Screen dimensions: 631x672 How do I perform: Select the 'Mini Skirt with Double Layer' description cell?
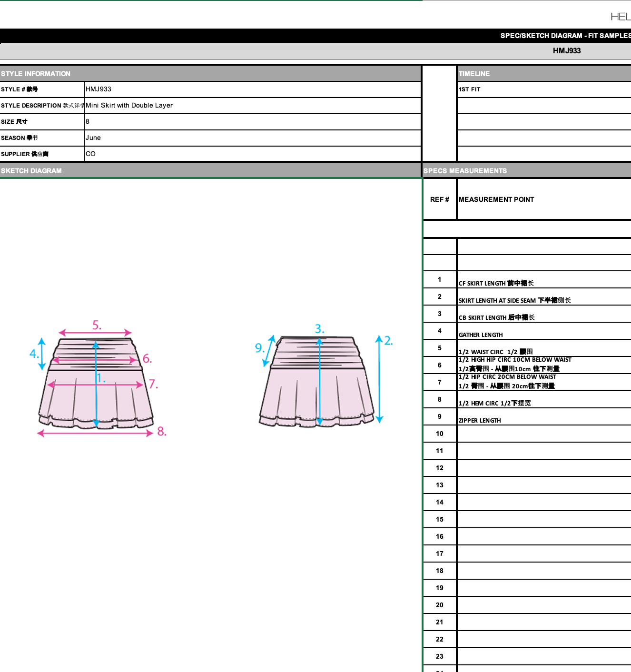(253, 106)
